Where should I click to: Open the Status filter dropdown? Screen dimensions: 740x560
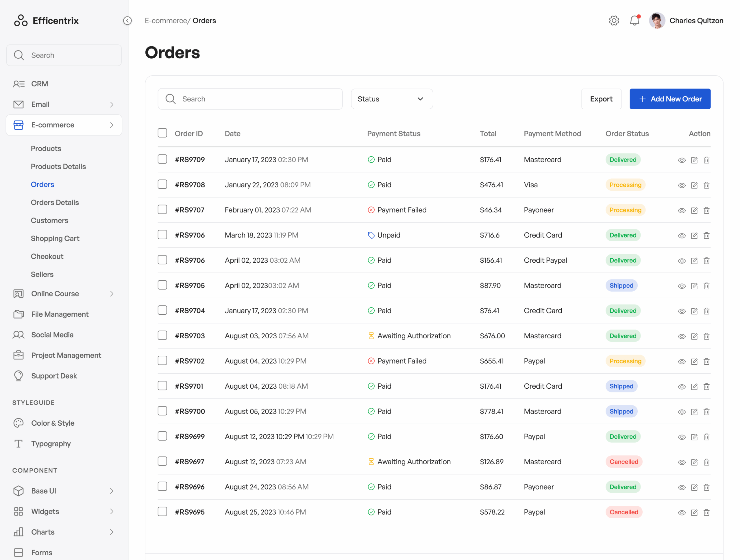point(392,99)
